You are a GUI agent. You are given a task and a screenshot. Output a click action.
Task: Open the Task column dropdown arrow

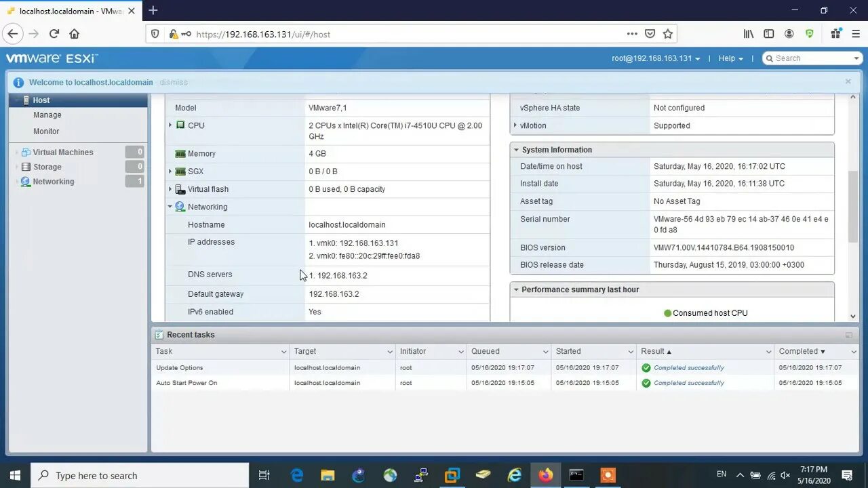[283, 352]
